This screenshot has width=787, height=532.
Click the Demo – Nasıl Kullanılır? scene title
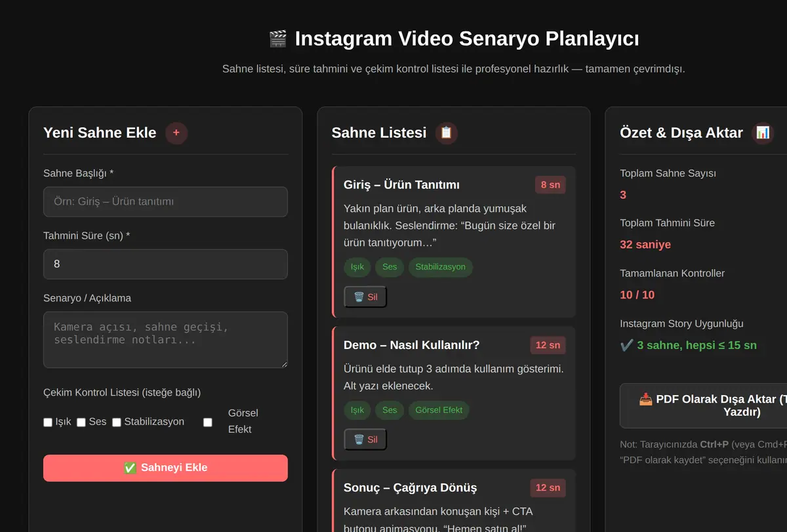tap(411, 345)
